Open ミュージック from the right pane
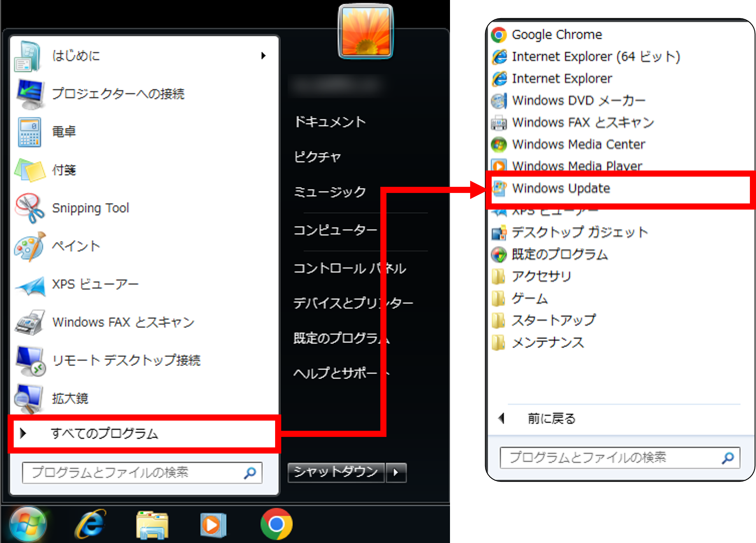Image resolution: width=756 pixels, height=543 pixels. tap(330, 192)
